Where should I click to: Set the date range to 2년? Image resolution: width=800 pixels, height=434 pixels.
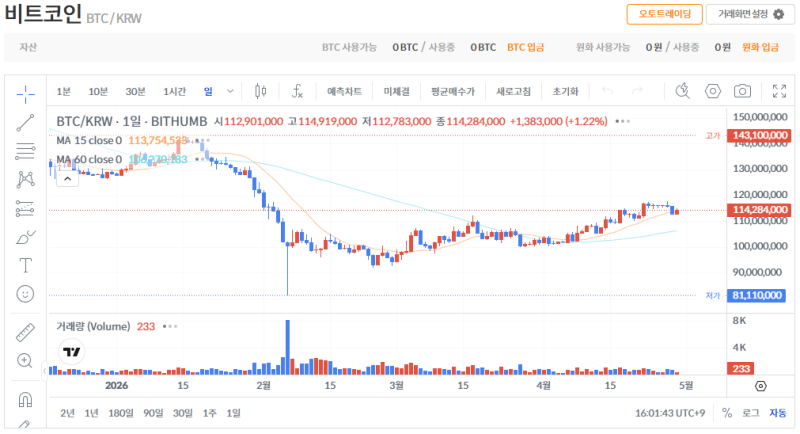(x=67, y=413)
